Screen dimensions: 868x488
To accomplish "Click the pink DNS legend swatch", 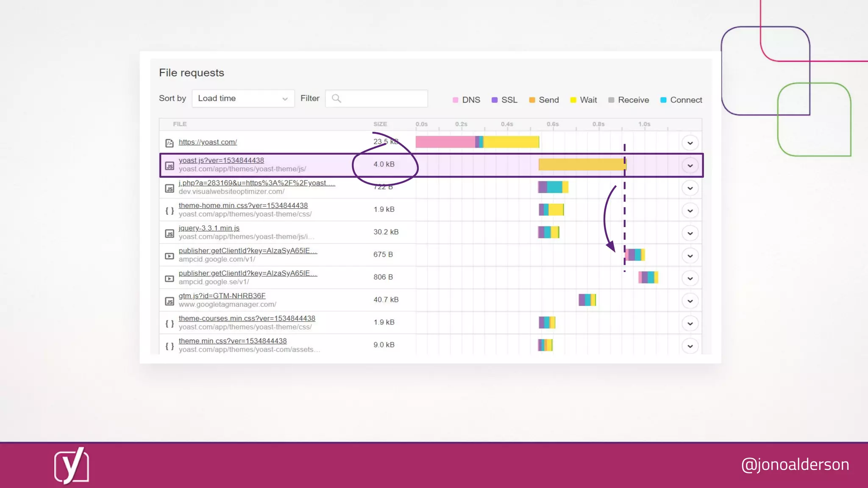I will pos(455,100).
